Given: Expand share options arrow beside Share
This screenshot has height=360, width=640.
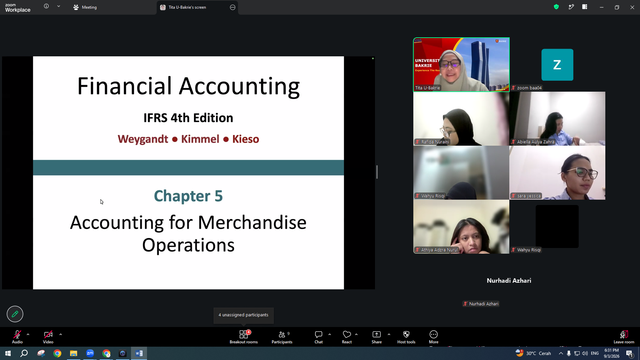Looking at the screenshot, I should (389, 334).
